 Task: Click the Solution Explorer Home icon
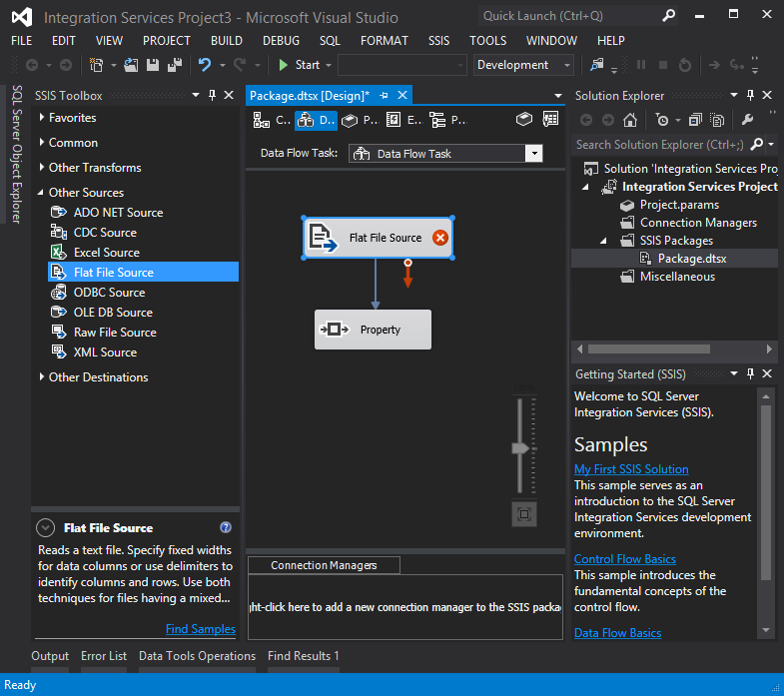click(x=630, y=120)
